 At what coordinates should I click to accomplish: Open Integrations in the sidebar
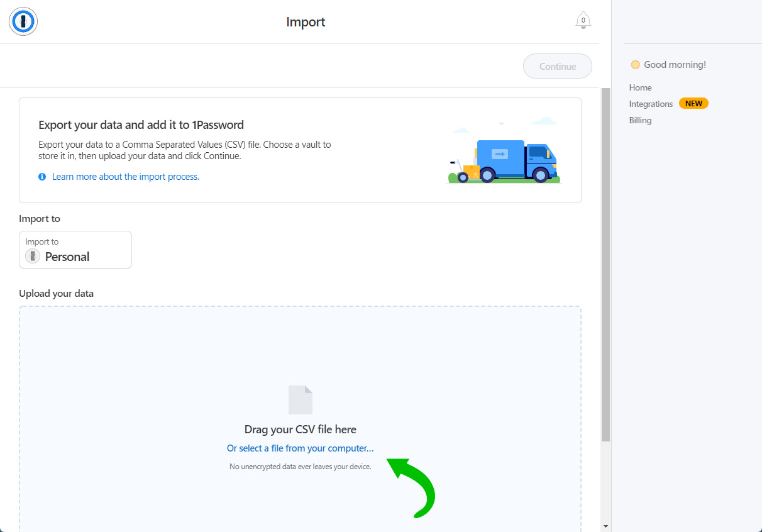point(651,104)
